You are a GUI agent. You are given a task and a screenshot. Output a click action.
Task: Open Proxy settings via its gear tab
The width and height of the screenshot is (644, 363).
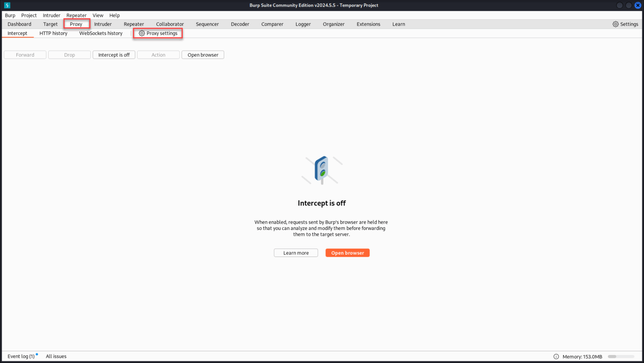158,33
